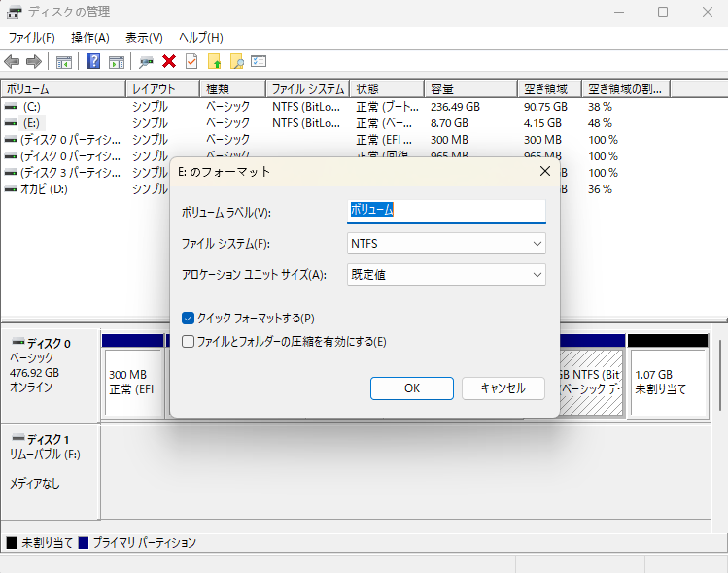
Task: Uncheck the クイック フォーマットする checkbox
Action: coord(189,318)
